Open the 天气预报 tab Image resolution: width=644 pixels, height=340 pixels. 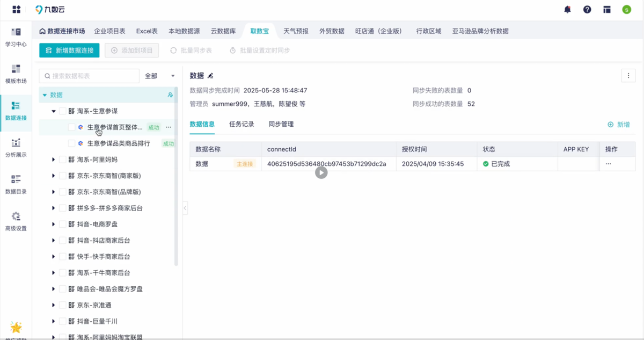296,31
